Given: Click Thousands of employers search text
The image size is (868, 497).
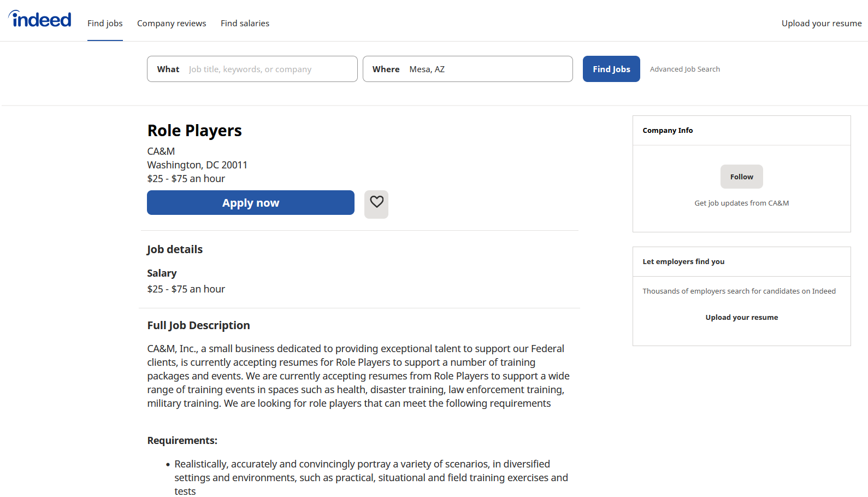Looking at the screenshot, I should [x=739, y=291].
